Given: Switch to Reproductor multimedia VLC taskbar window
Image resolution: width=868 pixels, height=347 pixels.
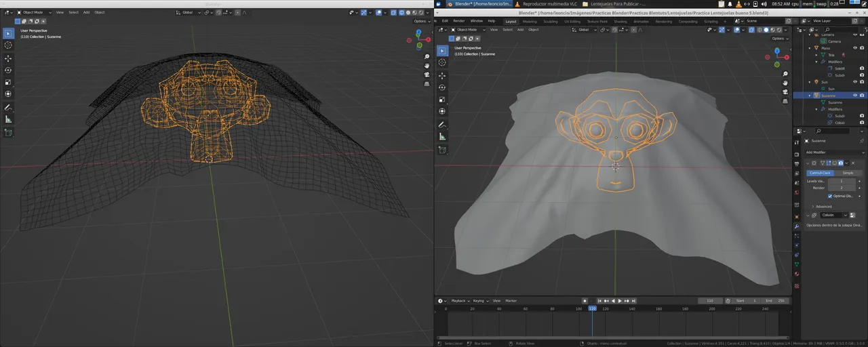Looking at the screenshot, I should tap(547, 3).
